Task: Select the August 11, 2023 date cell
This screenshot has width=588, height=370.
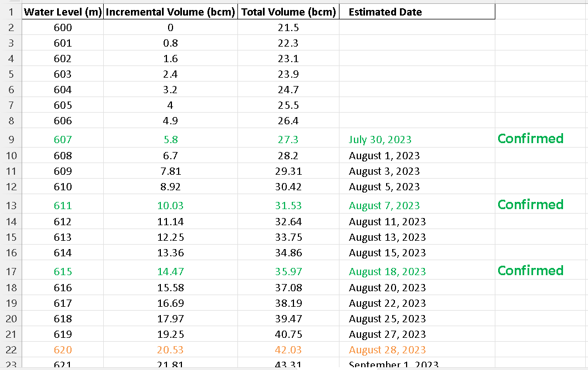Action: click(417, 221)
